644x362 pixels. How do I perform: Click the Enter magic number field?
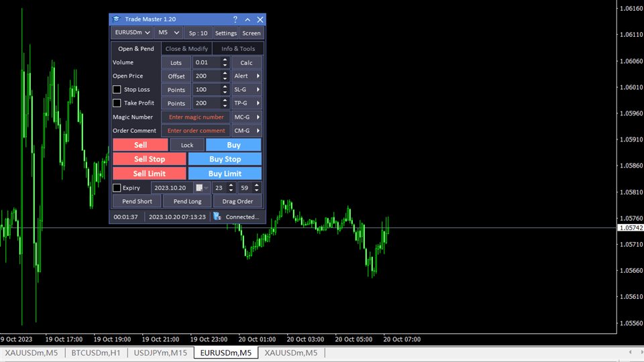tap(196, 117)
